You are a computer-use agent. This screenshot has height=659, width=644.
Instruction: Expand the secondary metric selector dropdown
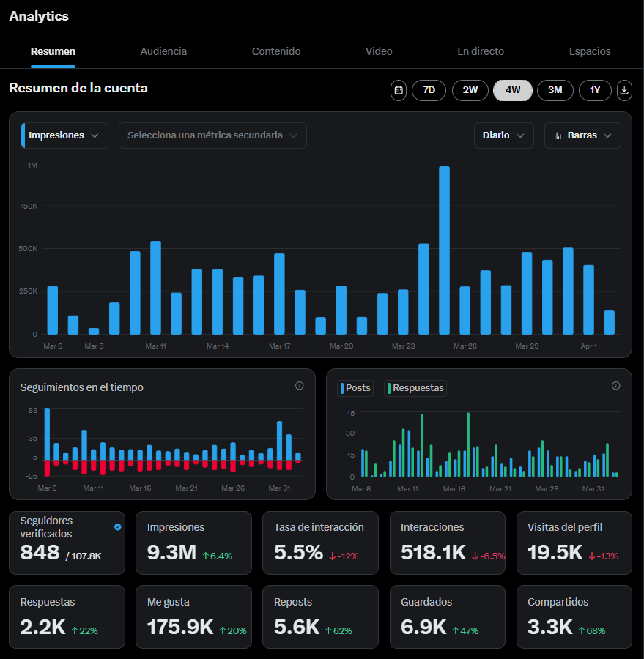212,135
